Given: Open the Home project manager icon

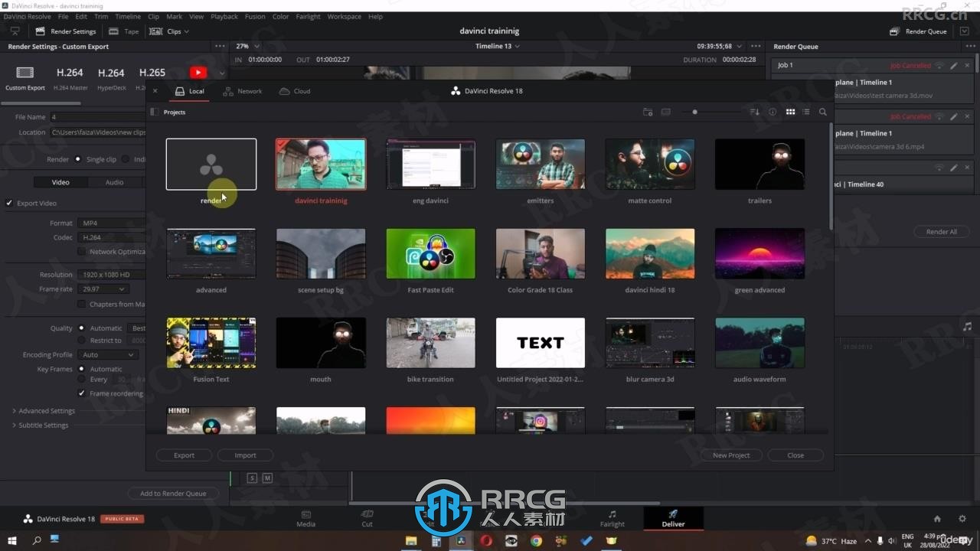Looking at the screenshot, I should tap(937, 519).
